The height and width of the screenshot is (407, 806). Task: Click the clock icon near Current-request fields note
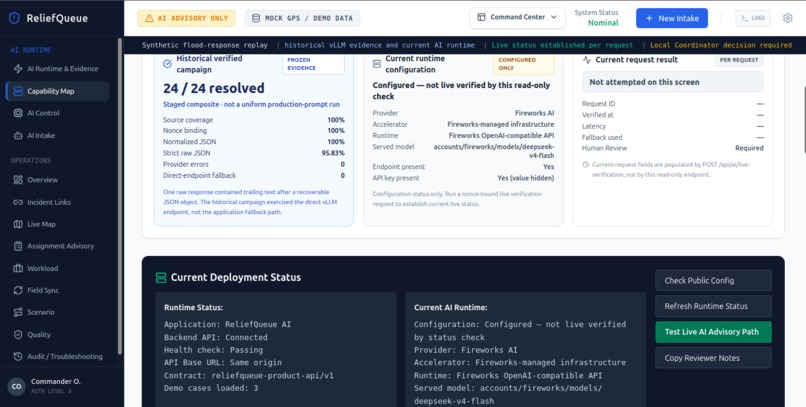click(x=585, y=165)
